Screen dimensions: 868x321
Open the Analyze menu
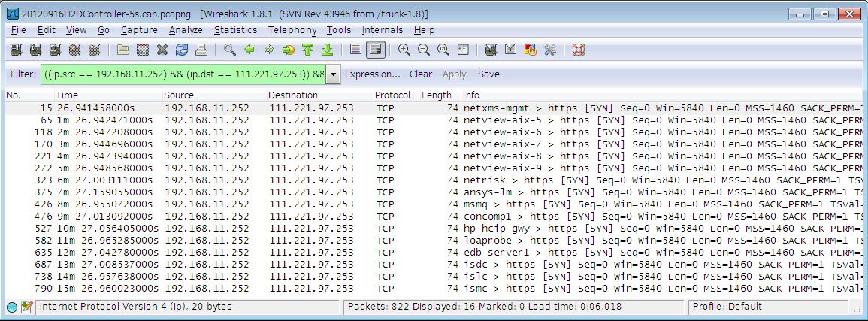[x=186, y=30]
